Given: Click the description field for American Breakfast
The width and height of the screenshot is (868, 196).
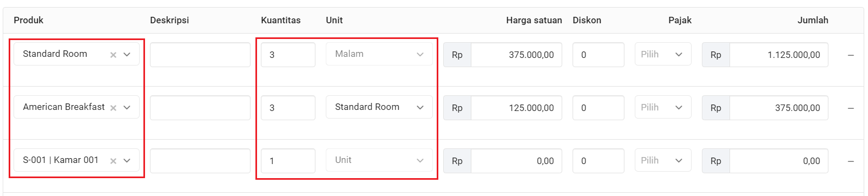Looking at the screenshot, I should pos(200,108).
